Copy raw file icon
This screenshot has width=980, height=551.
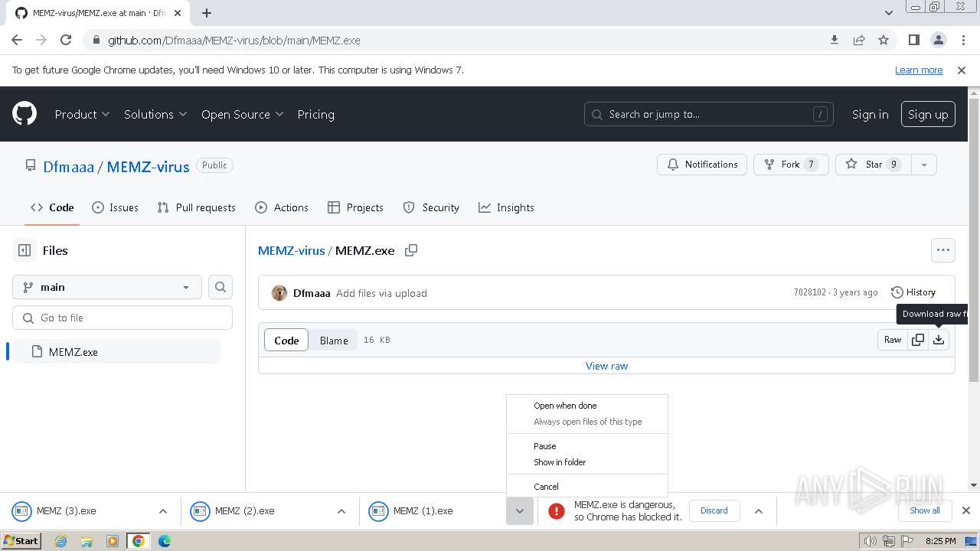click(x=918, y=340)
